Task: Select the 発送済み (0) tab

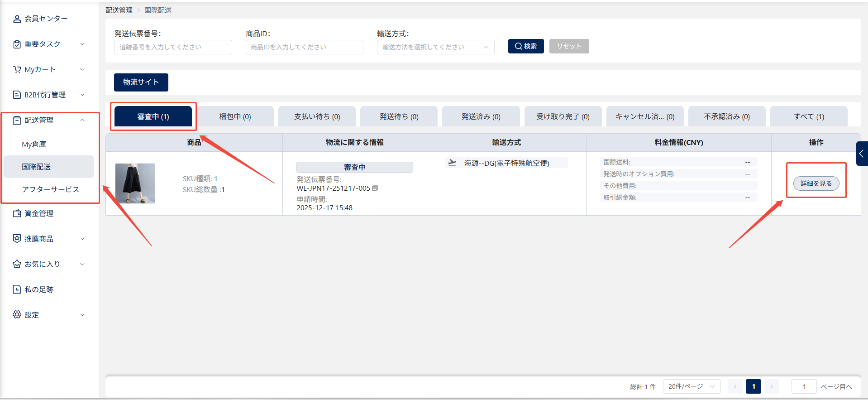Action: (481, 116)
